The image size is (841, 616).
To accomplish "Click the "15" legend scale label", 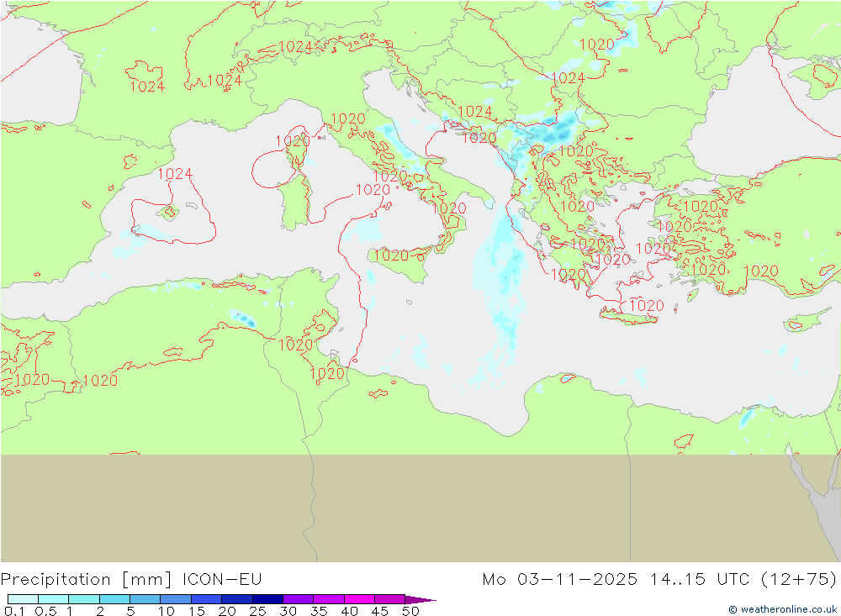I will tap(197, 611).
